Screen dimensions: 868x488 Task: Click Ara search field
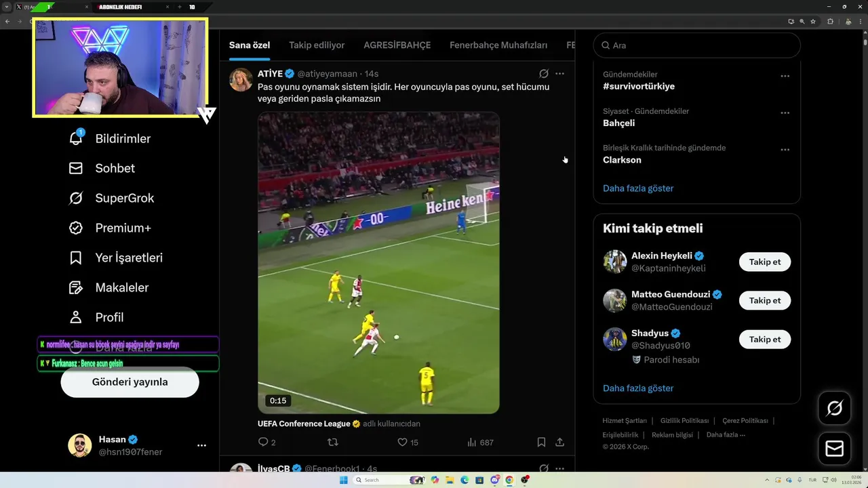pos(697,45)
